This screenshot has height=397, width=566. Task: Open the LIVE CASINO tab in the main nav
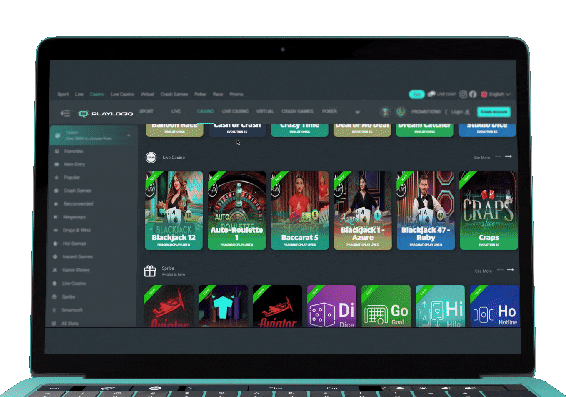pyautogui.click(x=235, y=111)
